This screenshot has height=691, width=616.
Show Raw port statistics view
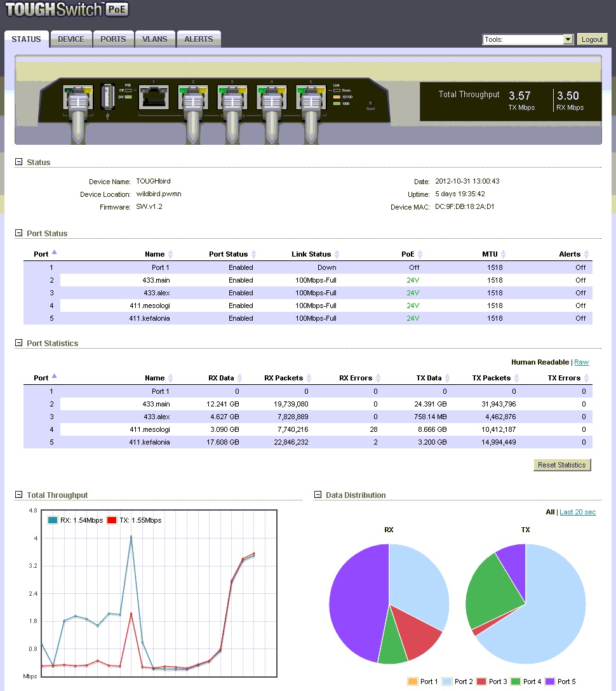coord(581,363)
